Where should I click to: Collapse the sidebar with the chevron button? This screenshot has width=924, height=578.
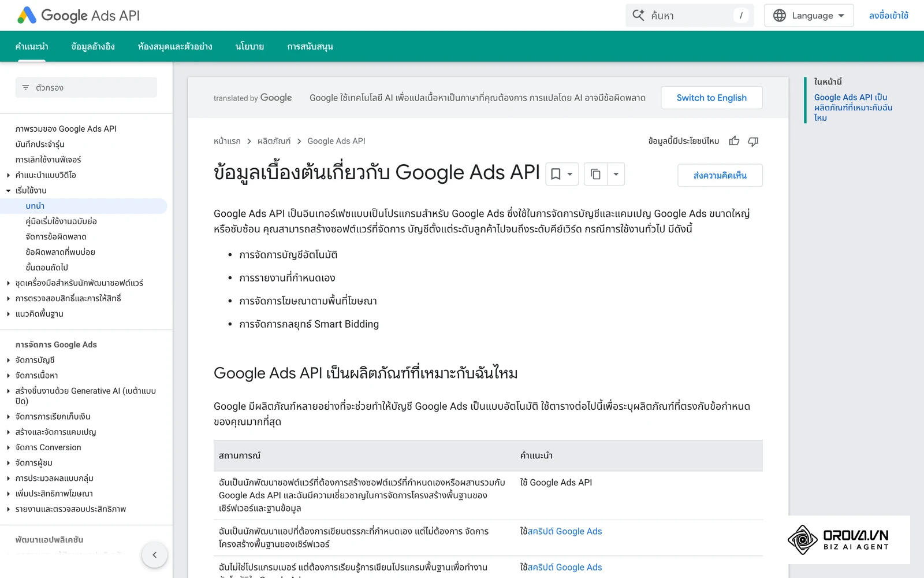coord(154,555)
